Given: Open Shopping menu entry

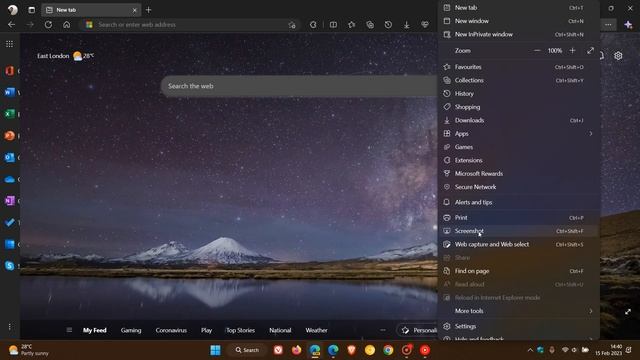Looking at the screenshot, I should [519, 107].
